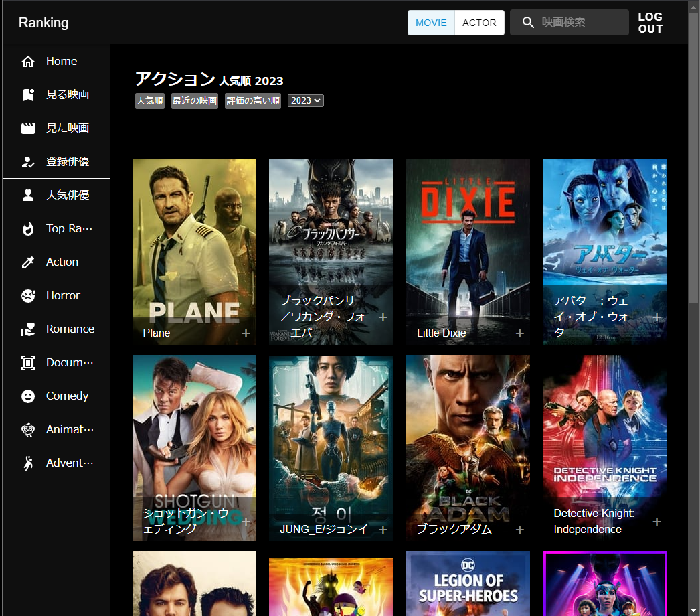Select the Horror genre icon
Screen dimensions: 700x616
point(27,295)
